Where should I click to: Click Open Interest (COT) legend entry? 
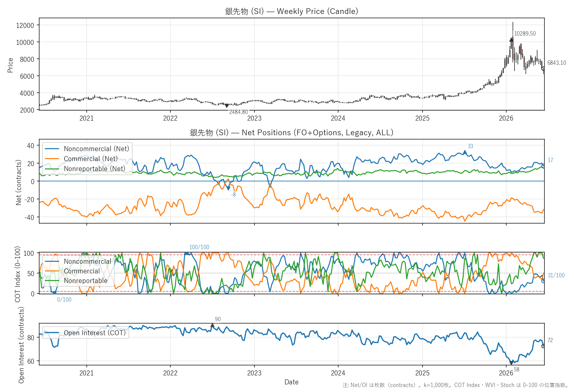(85, 333)
